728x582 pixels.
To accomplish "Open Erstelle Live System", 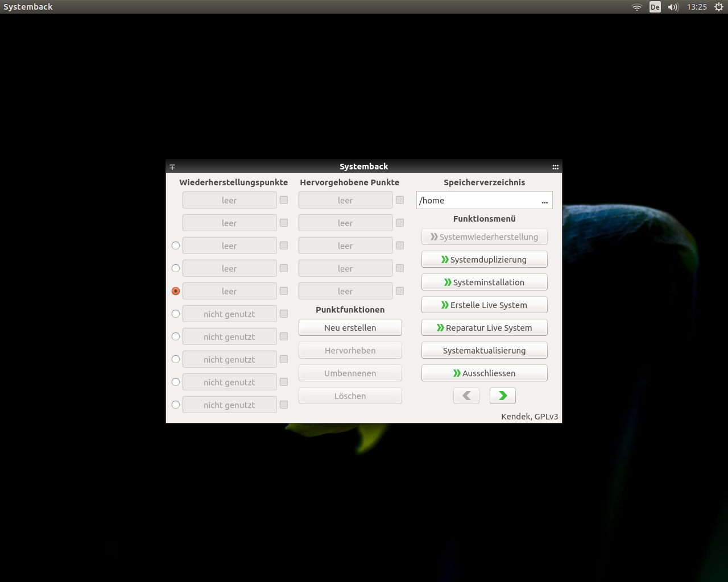I will point(485,305).
